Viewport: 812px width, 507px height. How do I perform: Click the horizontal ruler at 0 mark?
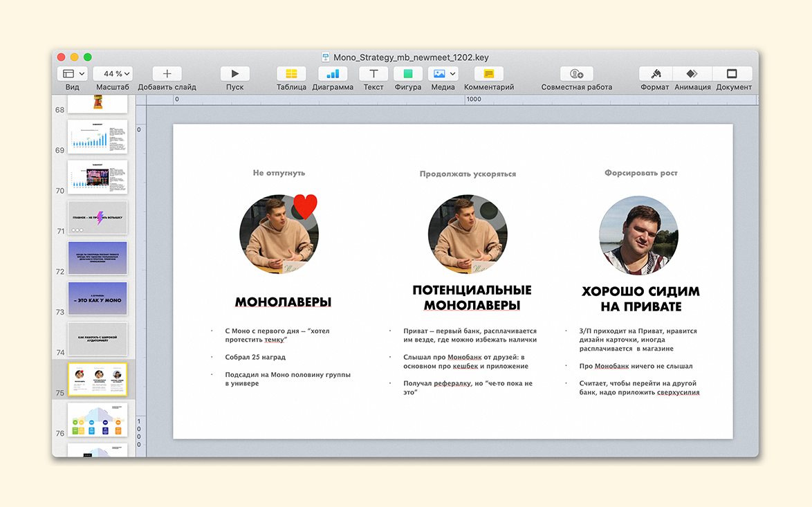(176, 99)
